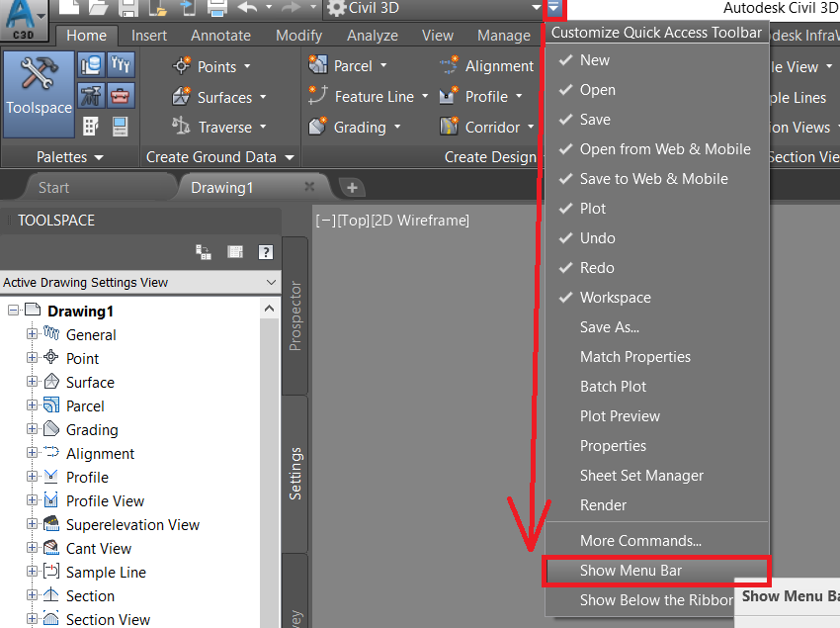Click the help question mark icon in Toolspace
This screenshot has height=628, width=840.
click(266, 252)
